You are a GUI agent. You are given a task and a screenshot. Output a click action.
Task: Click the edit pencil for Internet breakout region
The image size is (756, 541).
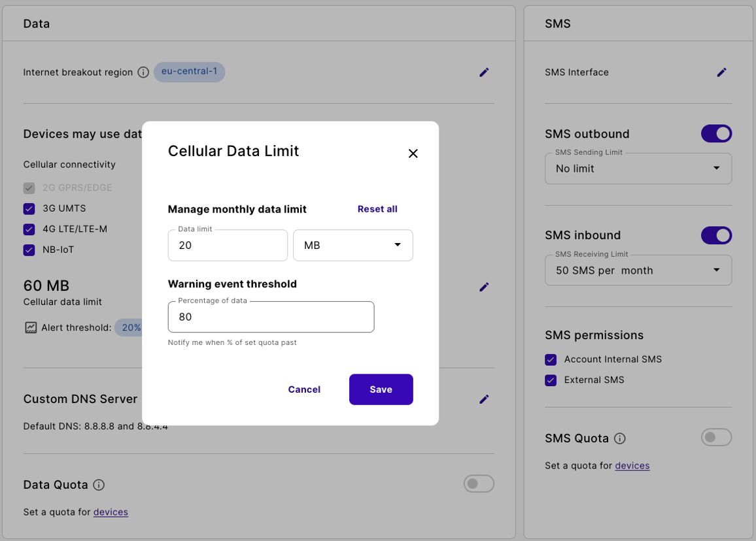(484, 73)
